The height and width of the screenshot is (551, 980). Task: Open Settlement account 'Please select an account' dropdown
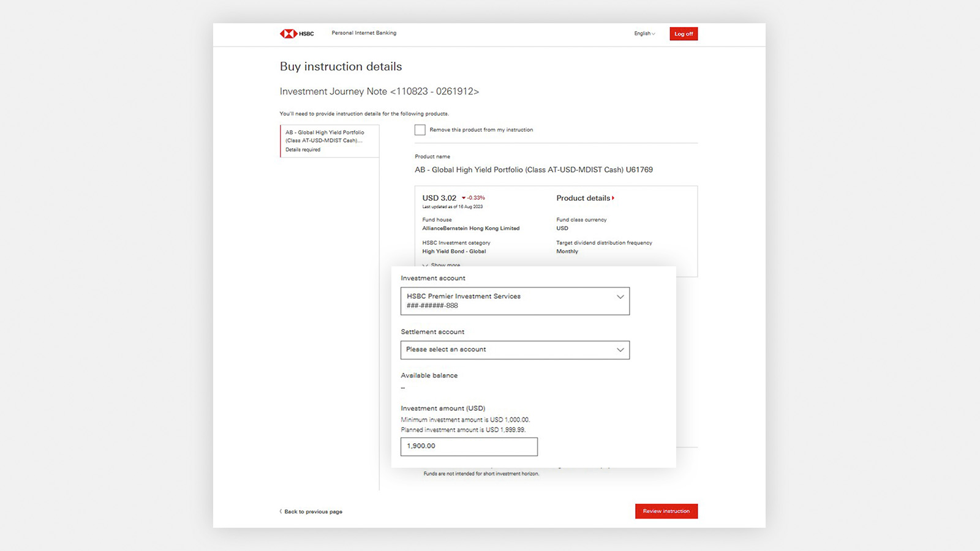tap(515, 350)
